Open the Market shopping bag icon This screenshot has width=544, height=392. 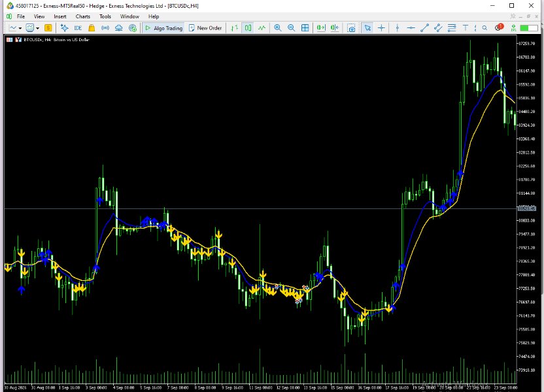pyautogui.click(x=92, y=27)
